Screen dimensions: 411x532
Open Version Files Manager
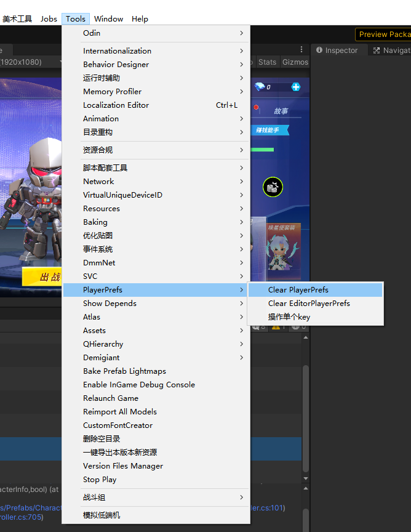pyautogui.click(x=156, y=467)
